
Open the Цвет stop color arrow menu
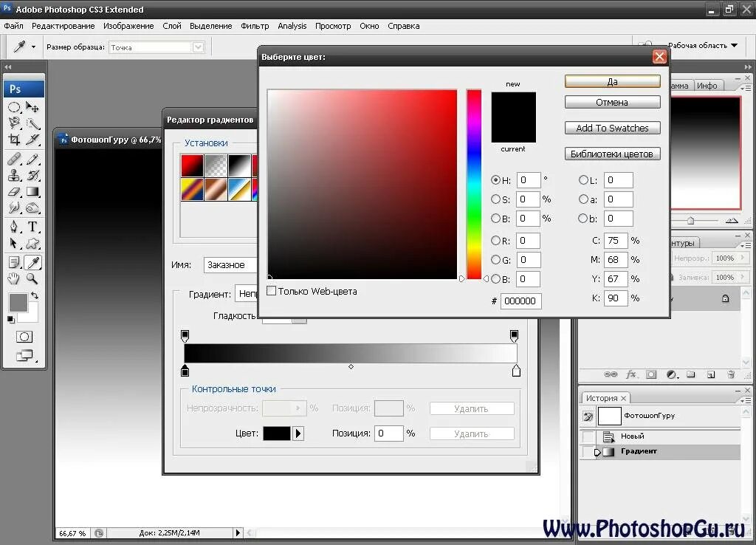(x=298, y=433)
